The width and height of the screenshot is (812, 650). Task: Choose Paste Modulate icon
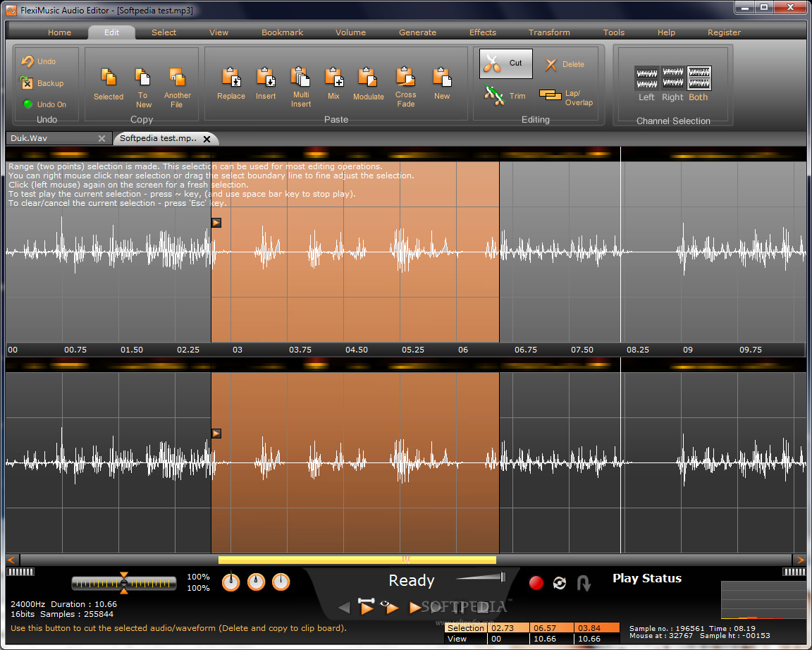point(368,77)
